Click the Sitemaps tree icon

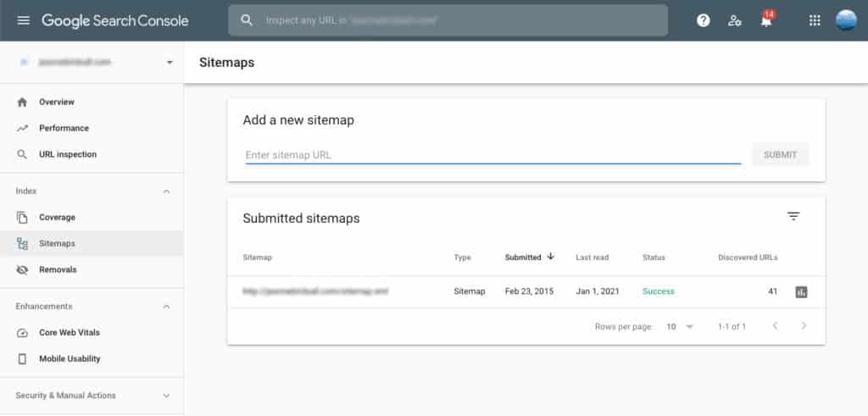(x=22, y=243)
